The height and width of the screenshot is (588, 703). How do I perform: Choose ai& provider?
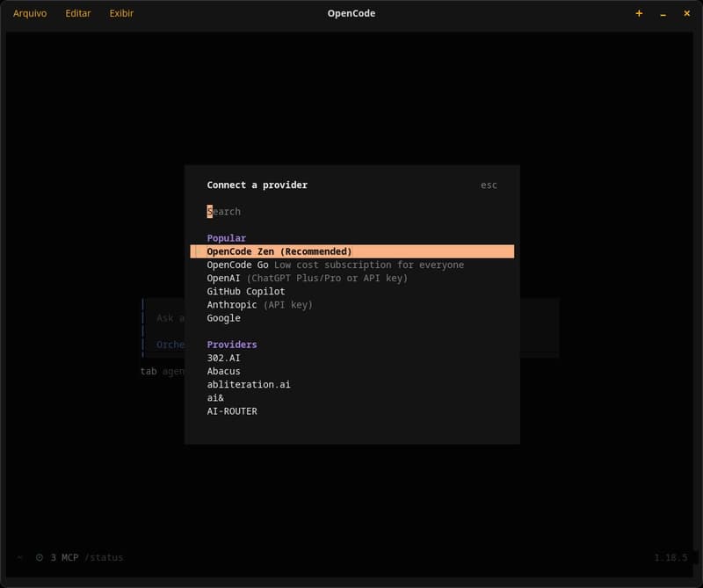tap(352, 398)
